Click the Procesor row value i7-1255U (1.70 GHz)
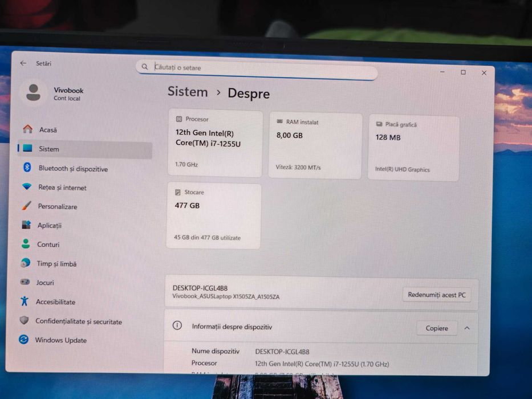The image size is (532, 399). (x=322, y=364)
